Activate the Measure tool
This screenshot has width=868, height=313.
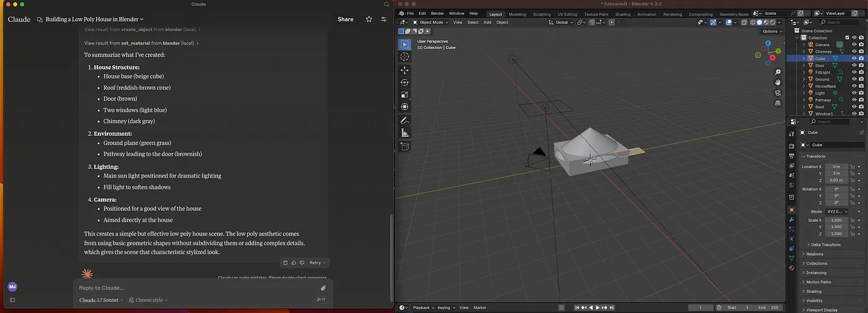pyautogui.click(x=404, y=133)
